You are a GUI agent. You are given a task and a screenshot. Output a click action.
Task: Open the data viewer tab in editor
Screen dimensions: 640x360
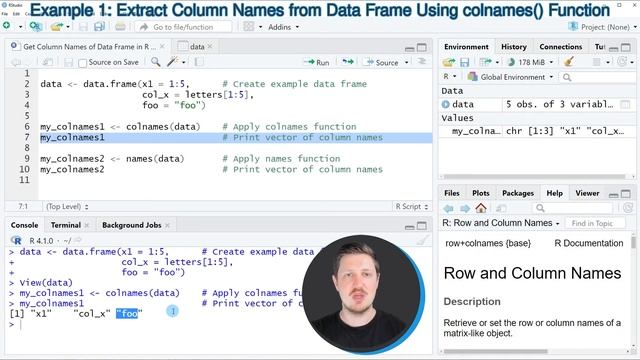(197, 47)
